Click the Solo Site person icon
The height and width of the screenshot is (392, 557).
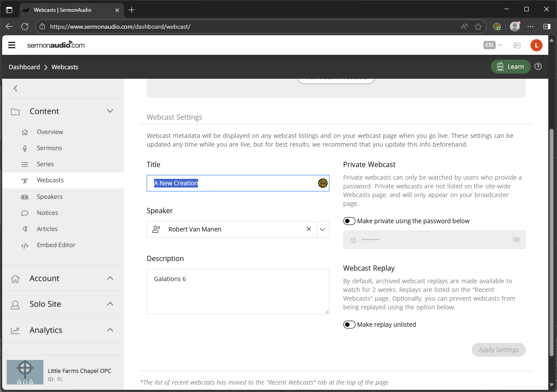[x=15, y=304]
